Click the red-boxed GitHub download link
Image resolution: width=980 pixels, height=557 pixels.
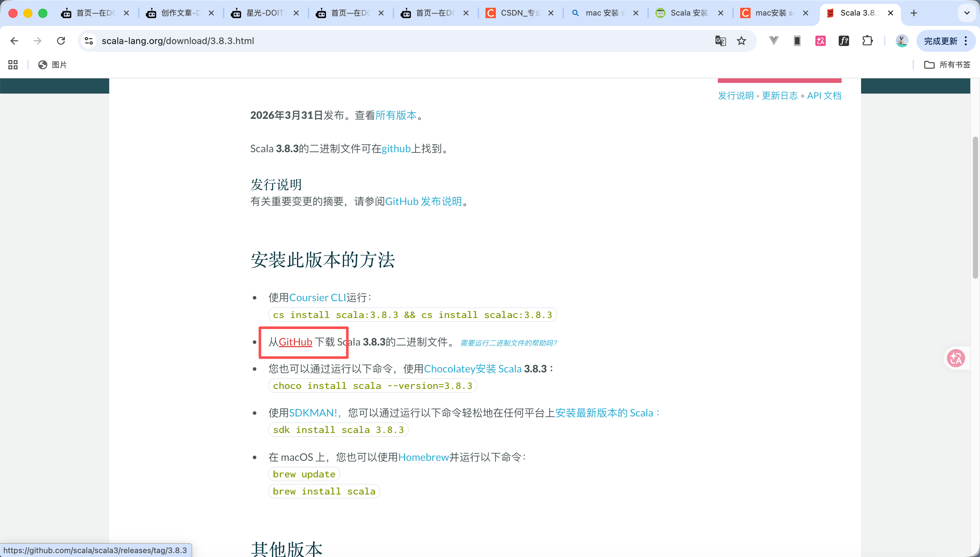(x=296, y=342)
